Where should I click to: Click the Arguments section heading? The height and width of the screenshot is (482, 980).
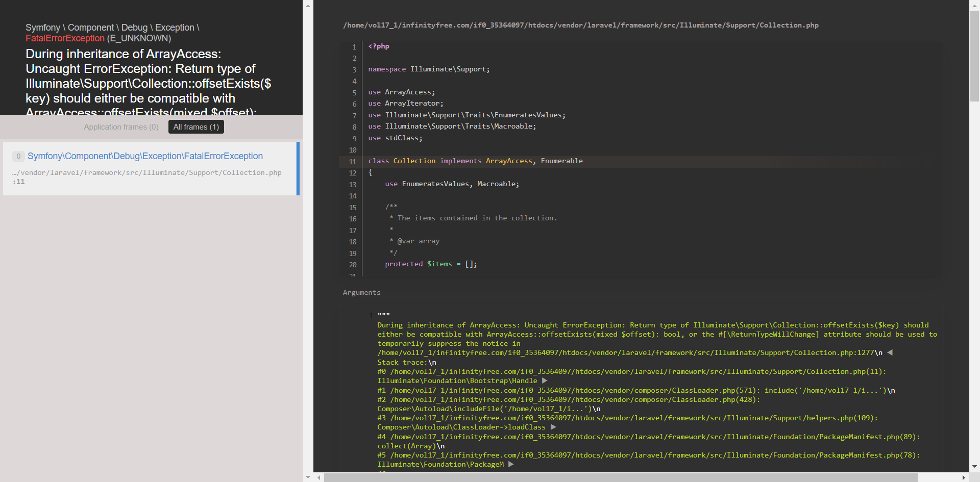pos(361,292)
